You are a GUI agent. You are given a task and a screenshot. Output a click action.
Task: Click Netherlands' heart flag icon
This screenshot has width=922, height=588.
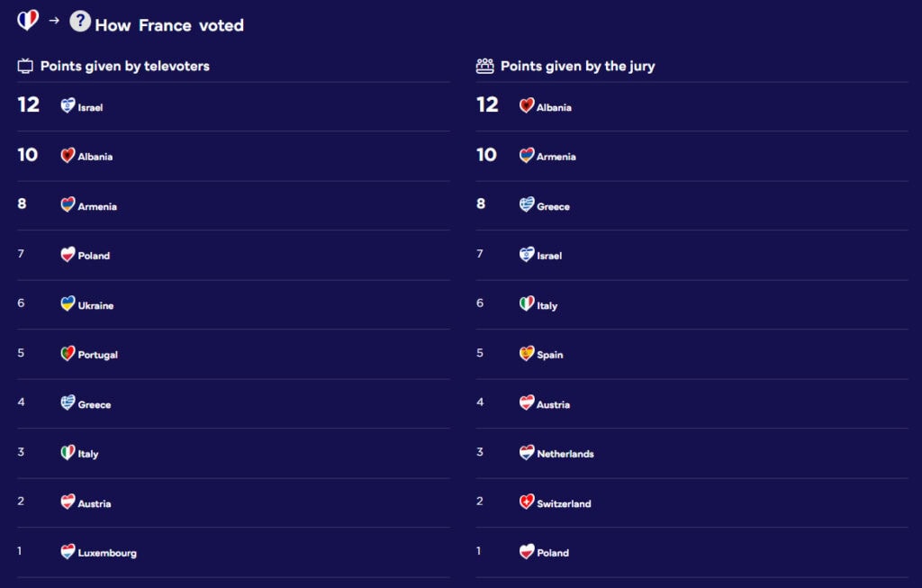pyautogui.click(x=527, y=452)
